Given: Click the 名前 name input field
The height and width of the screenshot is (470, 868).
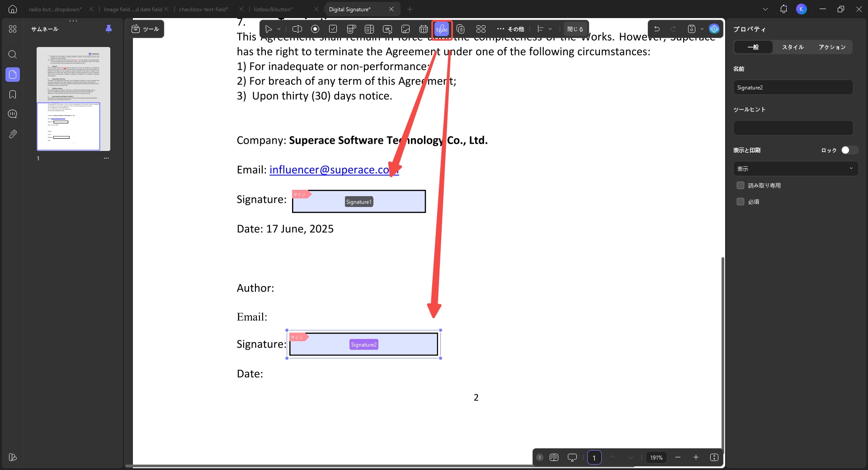Looking at the screenshot, I should [x=793, y=87].
